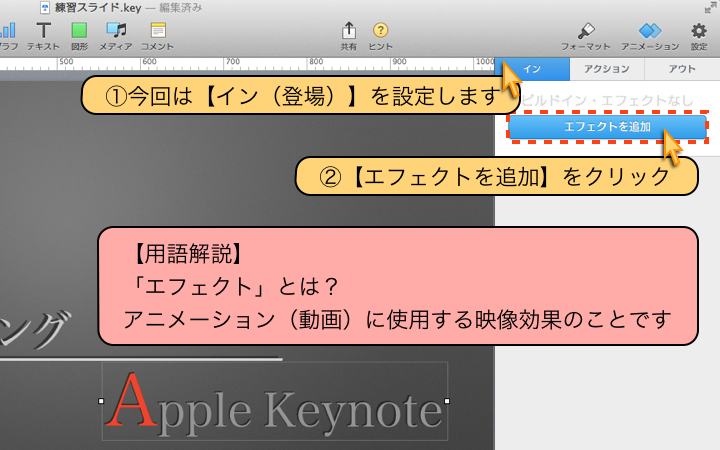Click the ビルドイン・エフェクトなし label

[x=607, y=101]
